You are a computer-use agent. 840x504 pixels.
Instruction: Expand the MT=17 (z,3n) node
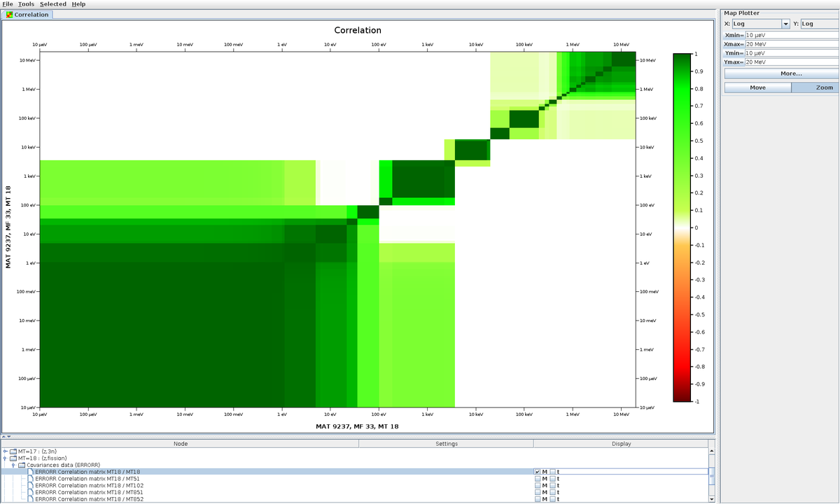[6, 451]
